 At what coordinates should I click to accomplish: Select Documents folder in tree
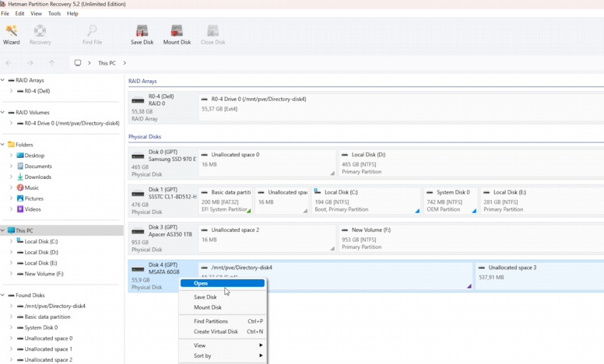(34, 166)
